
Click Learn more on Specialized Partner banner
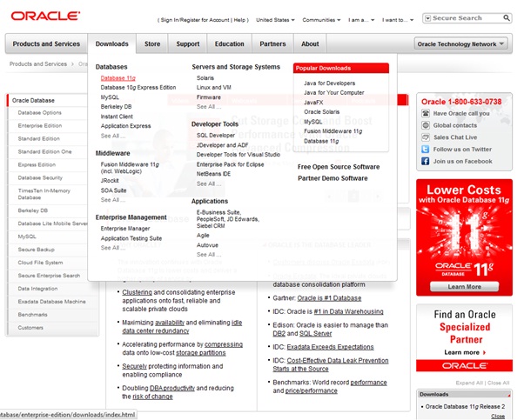[x=465, y=352]
